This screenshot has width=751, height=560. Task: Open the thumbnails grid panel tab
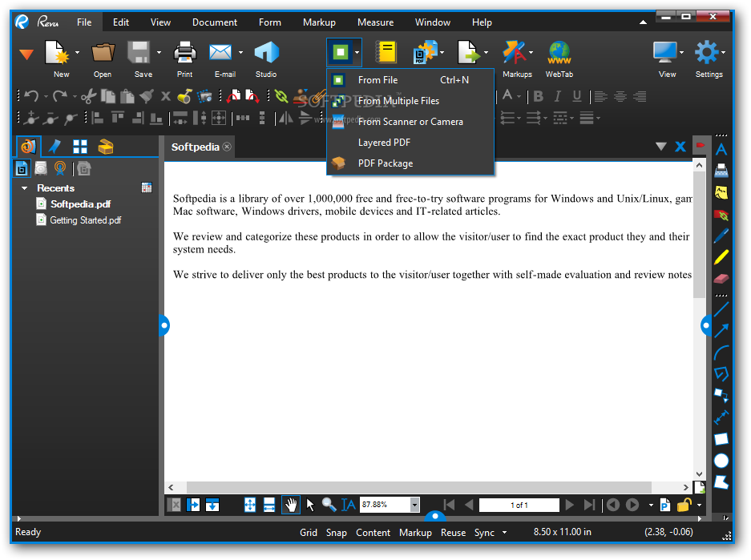click(x=80, y=147)
